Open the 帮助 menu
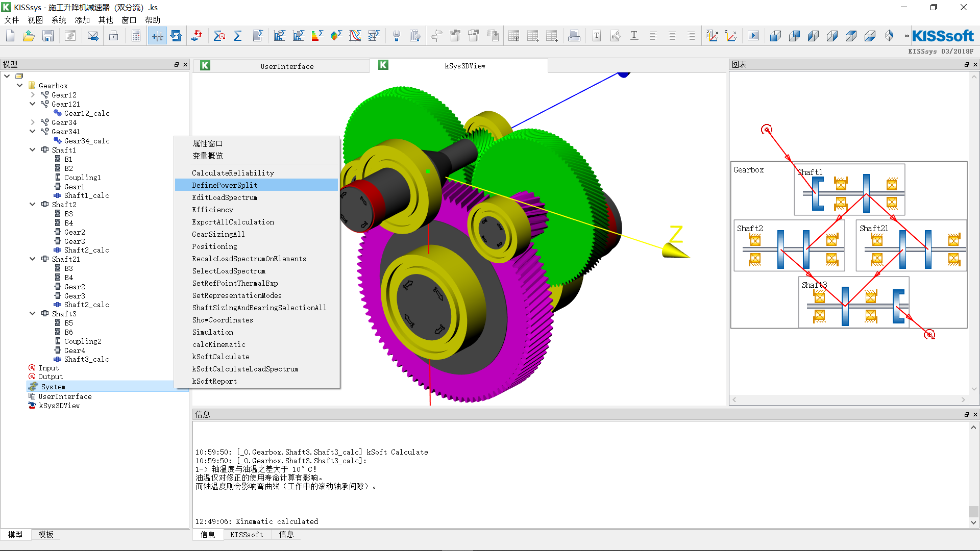This screenshot has height=551, width=980. (153, 20)
